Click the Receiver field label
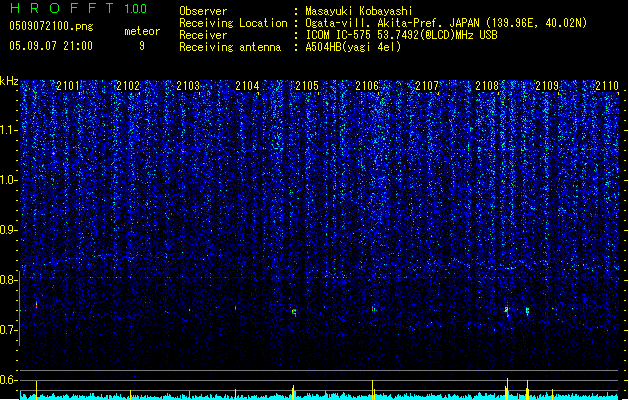This screenshot has height=400, width=629. click(203, 35)
